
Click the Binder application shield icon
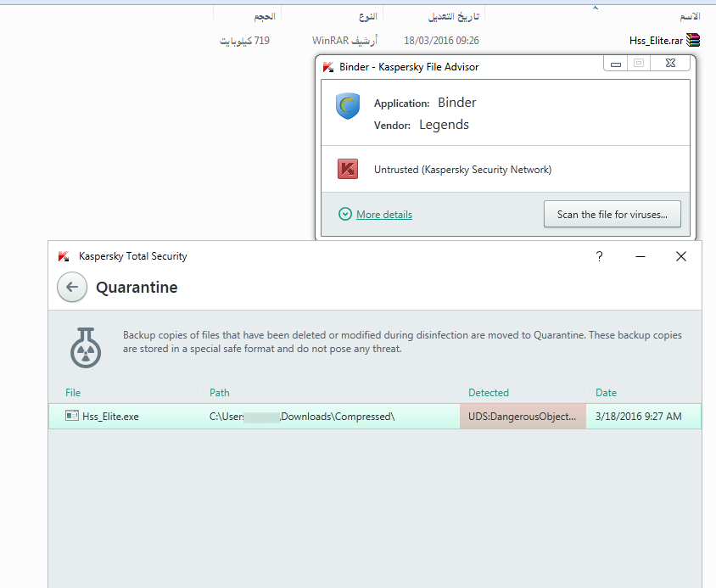348,106
